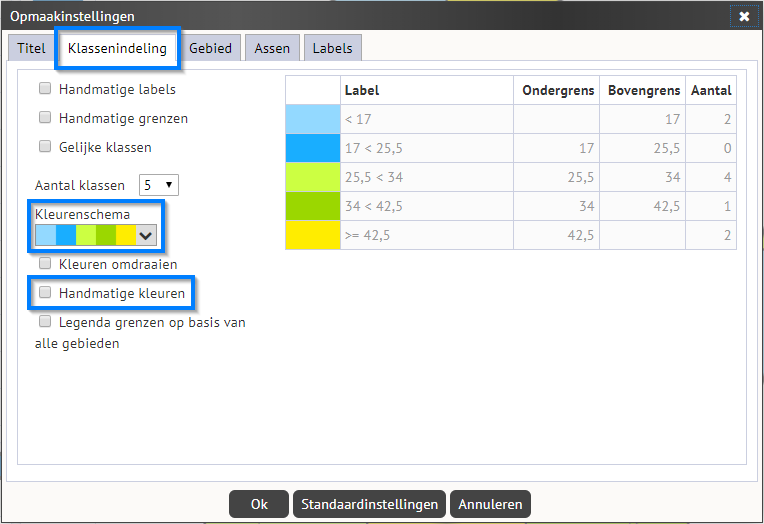
Task: Select the Klassenindeling tab
Action: click(x=117, y=48)
